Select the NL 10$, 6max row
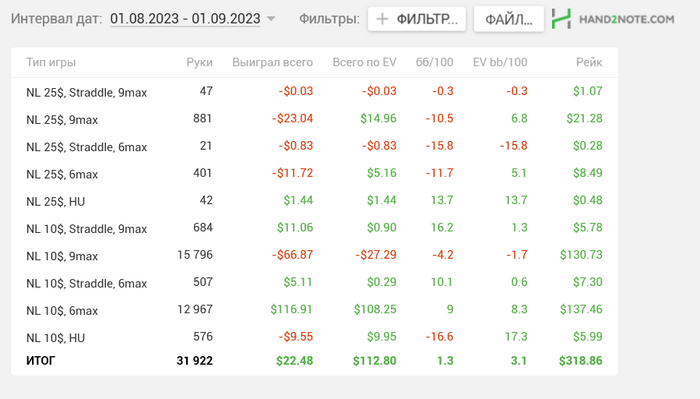Viewport: 700px width, 399px height. (x=314, y=310)
